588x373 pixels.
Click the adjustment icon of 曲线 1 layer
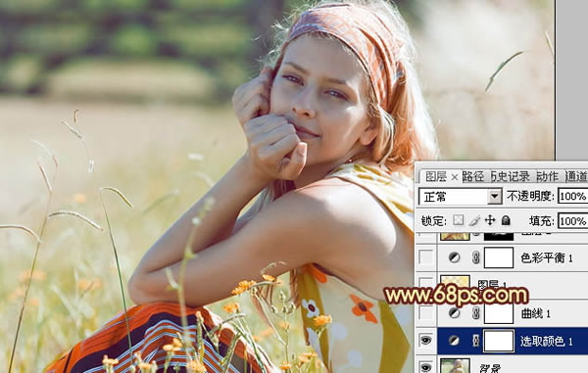pyautogui.click(x=454, y=313)
